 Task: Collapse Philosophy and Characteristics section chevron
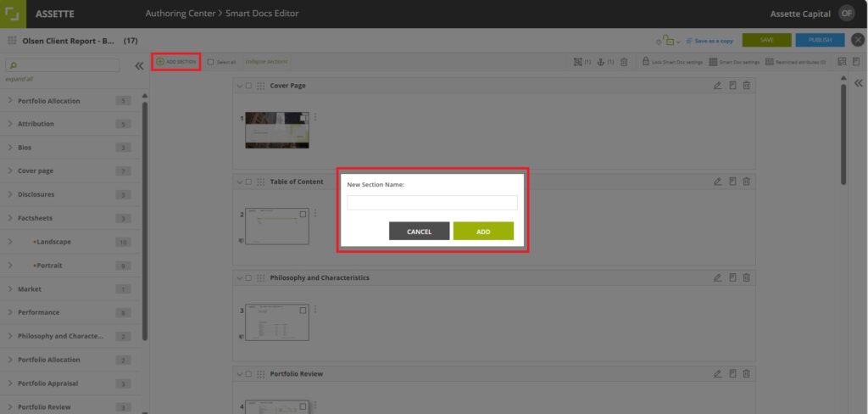coord(240,277)
